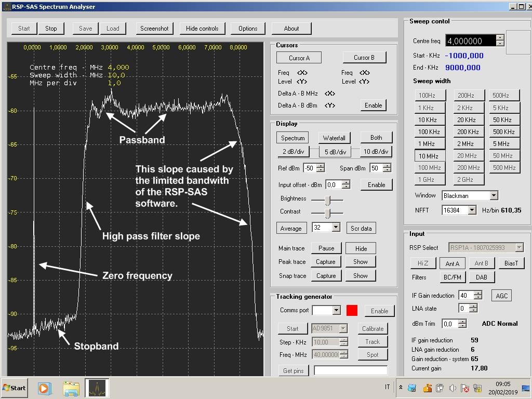This screenshot has height=399, width=532.
Task: Take a Screenshot via toolbar button
Action: click(154, 29)
